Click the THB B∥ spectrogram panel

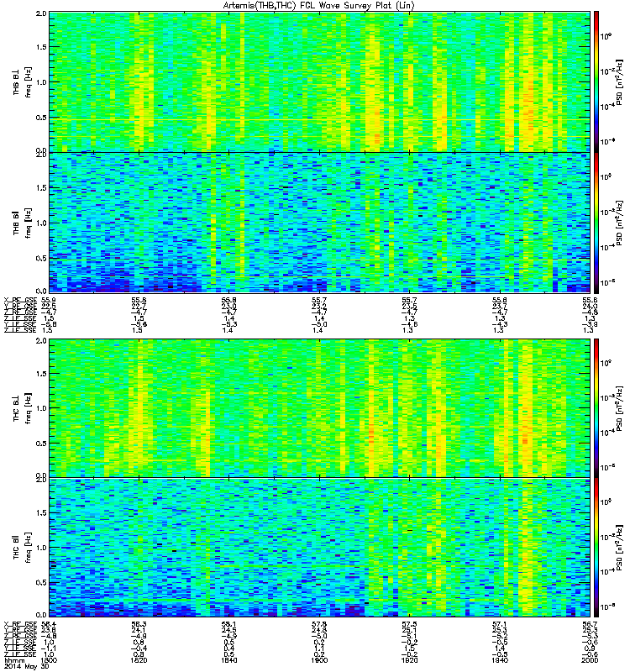pyautogui.click(x=320, y=223)
